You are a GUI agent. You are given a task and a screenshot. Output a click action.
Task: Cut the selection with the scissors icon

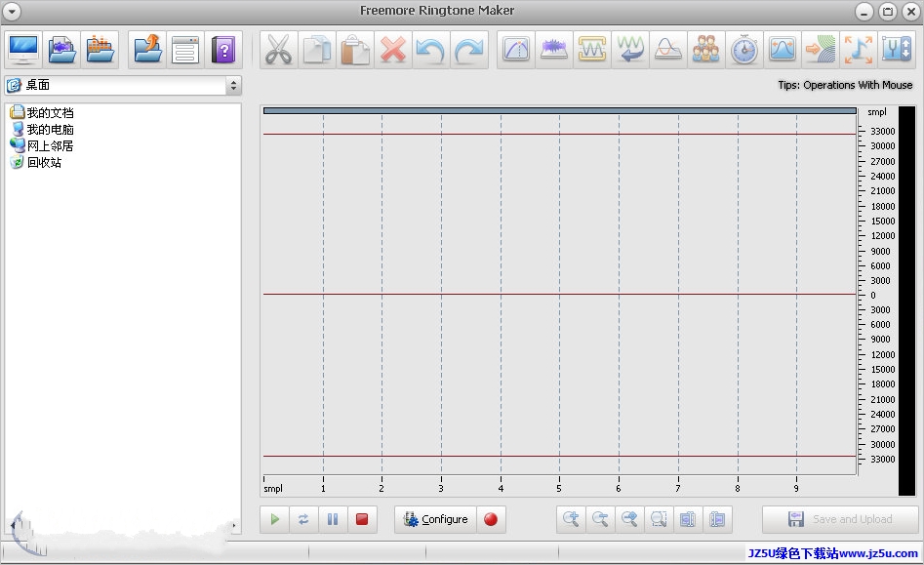tap(278, 50)
